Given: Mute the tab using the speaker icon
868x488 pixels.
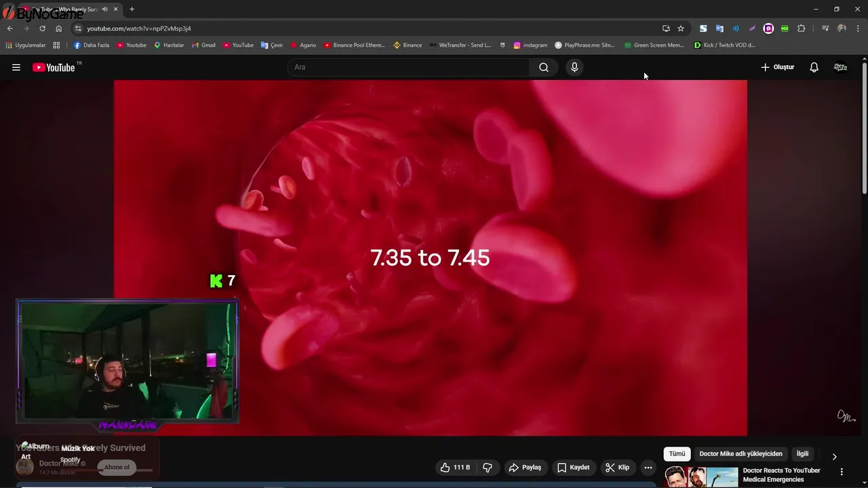Looking at the screenshot, I should 104,9.
